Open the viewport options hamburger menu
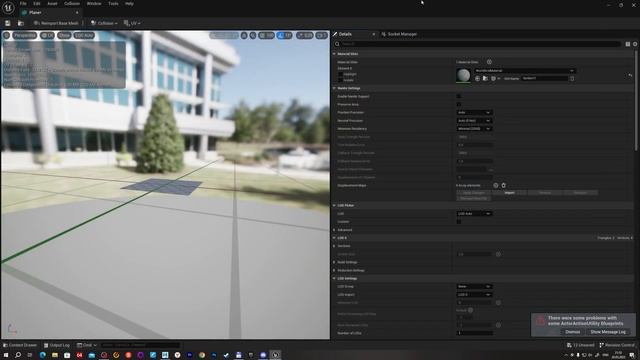 tap(7, 36)
